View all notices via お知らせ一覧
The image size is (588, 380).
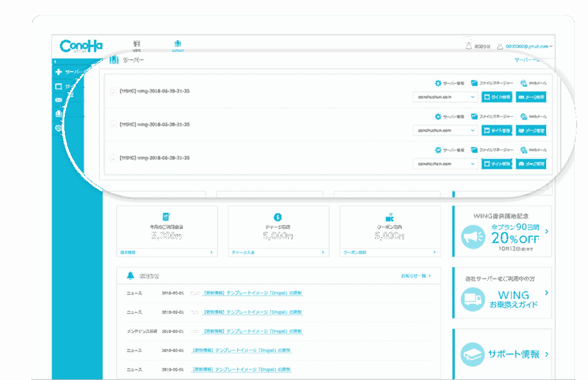(416, 276)
